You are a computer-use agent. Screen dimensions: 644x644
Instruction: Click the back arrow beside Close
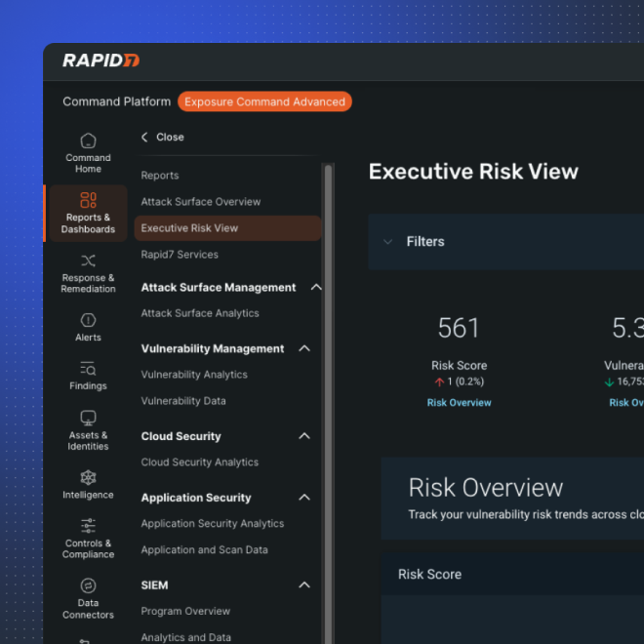pyautogui.click(x=144, y=138)
